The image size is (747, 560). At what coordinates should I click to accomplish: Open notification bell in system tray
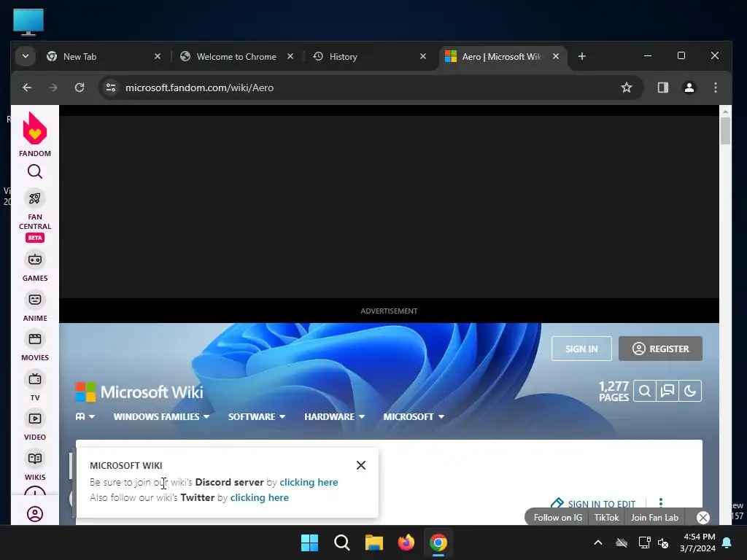point(727,542)
